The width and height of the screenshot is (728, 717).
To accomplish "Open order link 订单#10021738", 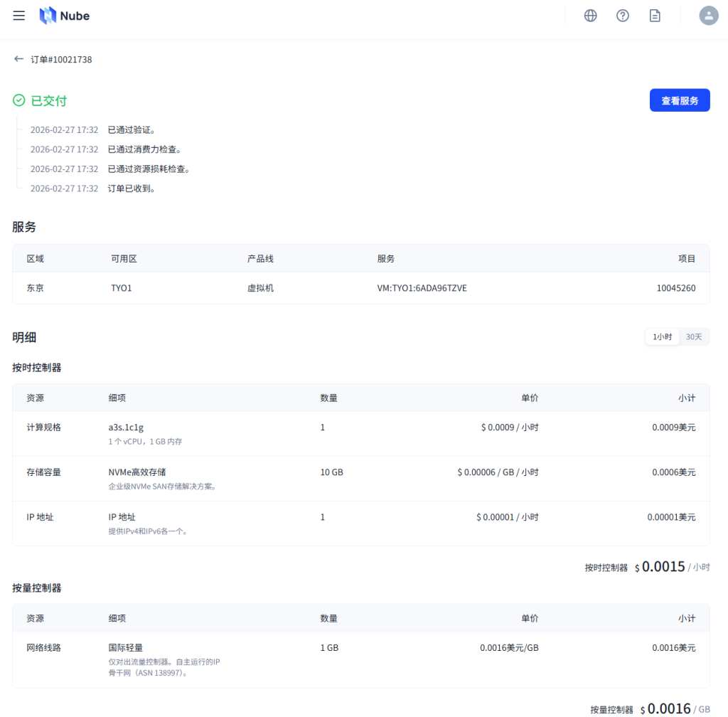I will (60, 59).
